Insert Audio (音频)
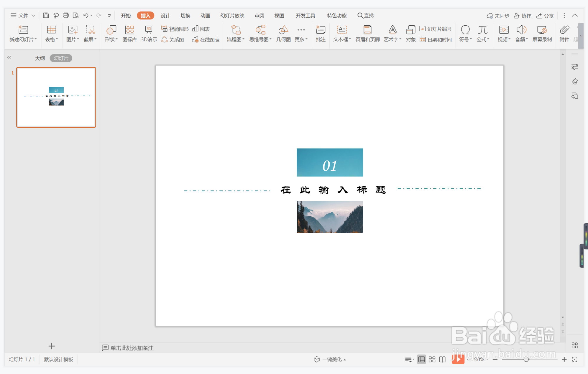 (x=521, y=34)
